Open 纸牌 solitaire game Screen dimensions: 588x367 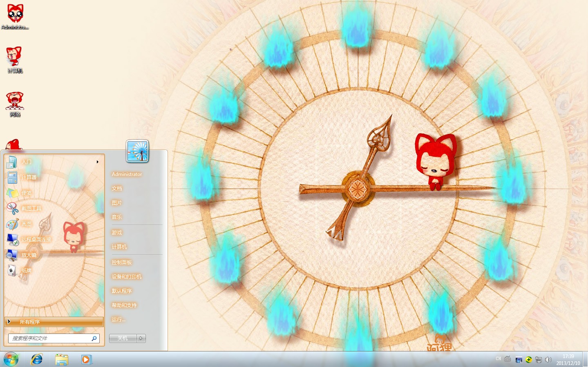point(53,271)
